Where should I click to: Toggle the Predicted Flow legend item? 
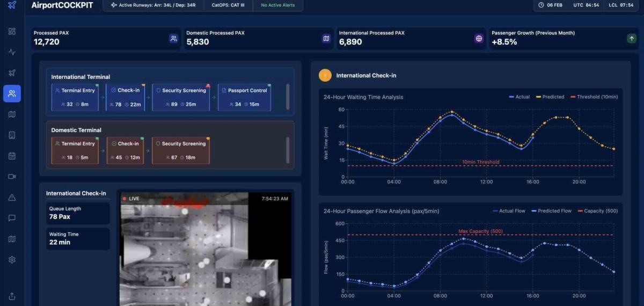point(551,211)
